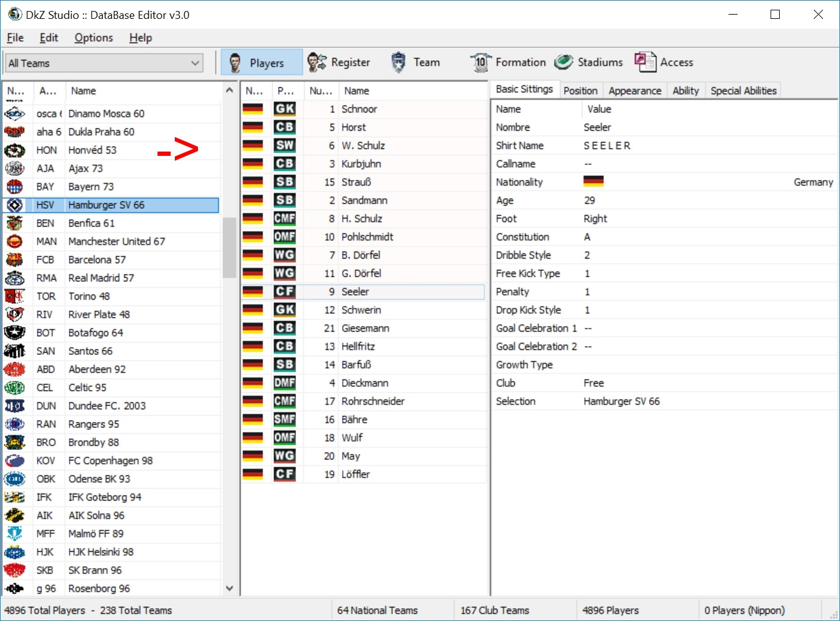
Task: Click the Santos 66 crest icon
Action: tap(15, 351)
